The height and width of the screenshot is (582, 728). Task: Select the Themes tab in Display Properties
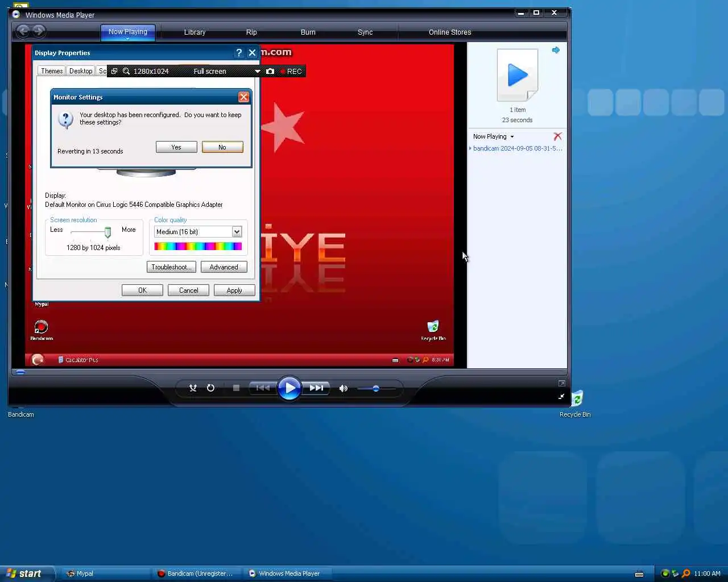click(x=52, y=71)
